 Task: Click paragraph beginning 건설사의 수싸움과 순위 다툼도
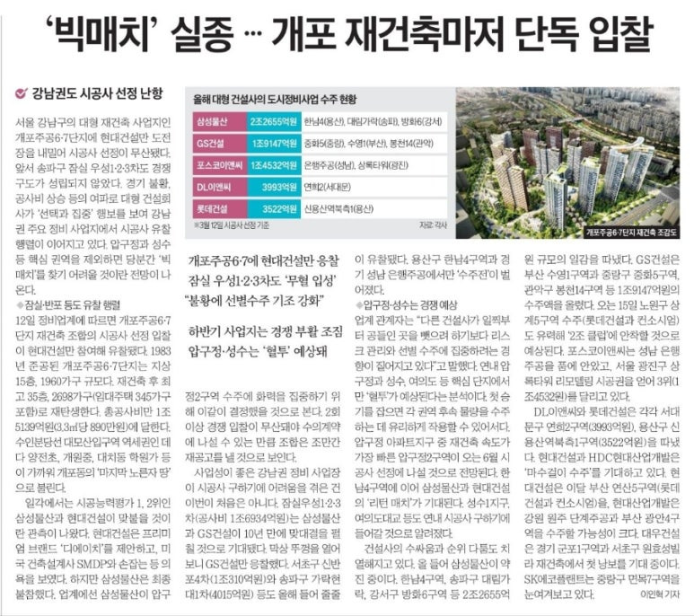click(x=433, y=571)
